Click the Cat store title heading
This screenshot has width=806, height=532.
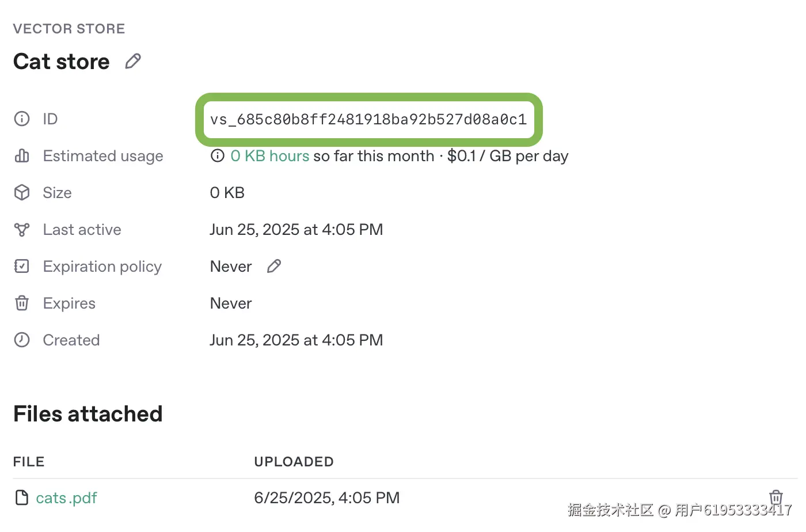[x=61, y=62]
